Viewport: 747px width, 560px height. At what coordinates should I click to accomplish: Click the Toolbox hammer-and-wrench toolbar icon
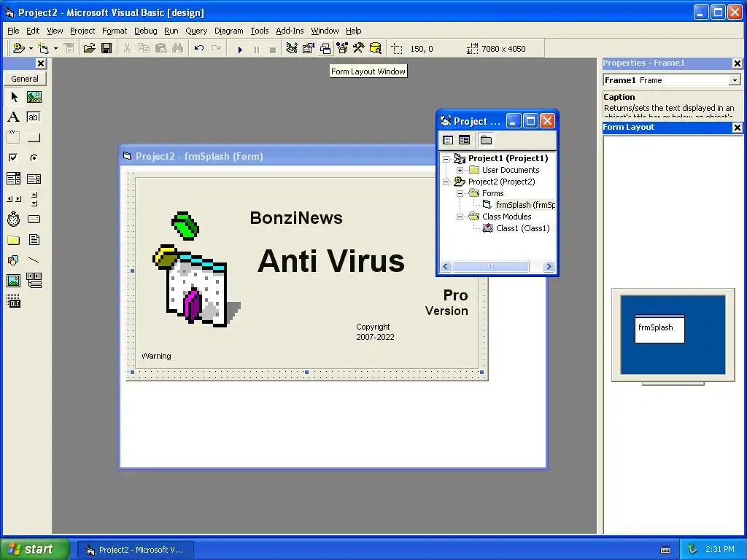click(x=358, y=48)
